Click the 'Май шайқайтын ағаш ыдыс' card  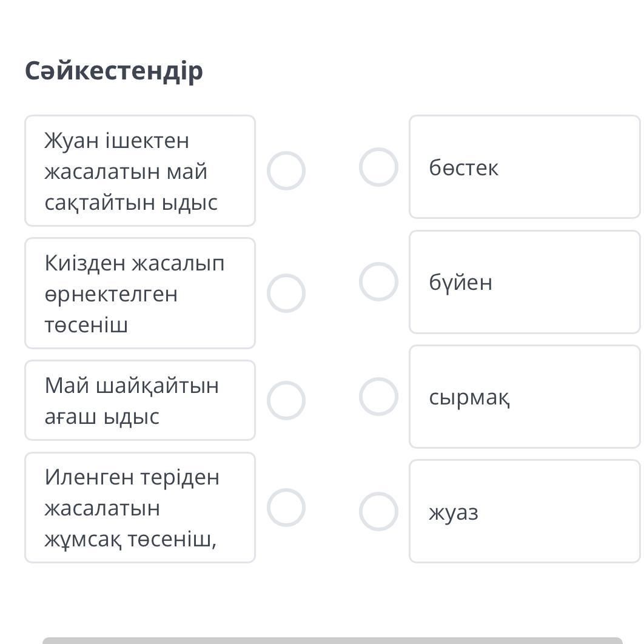point(140,400)
